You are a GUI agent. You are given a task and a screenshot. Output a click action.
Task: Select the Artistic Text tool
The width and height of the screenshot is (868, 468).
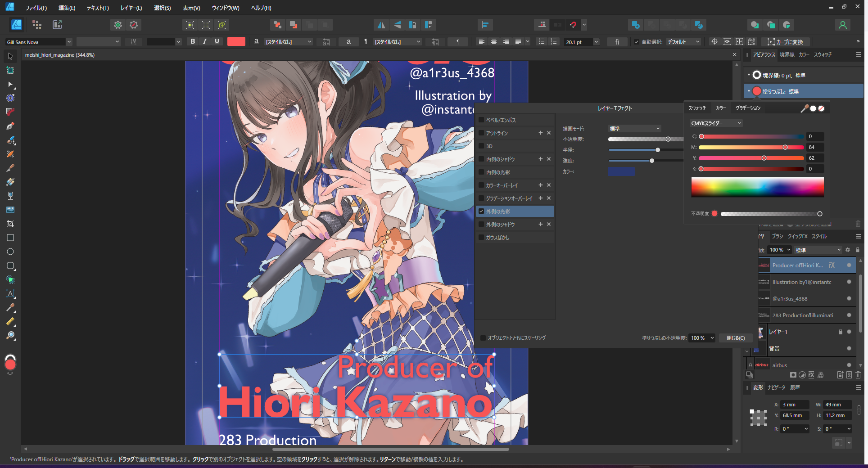click(x=10, y=293)
